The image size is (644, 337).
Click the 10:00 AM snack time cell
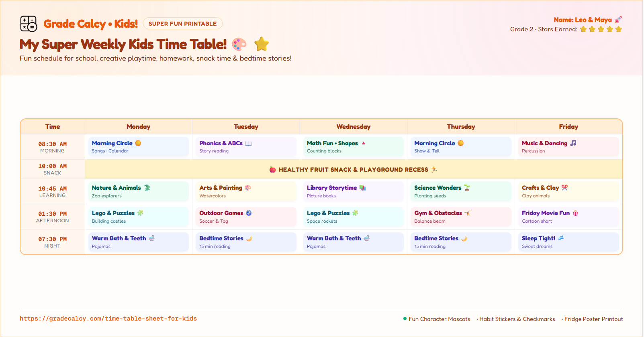tap(53, 169)
